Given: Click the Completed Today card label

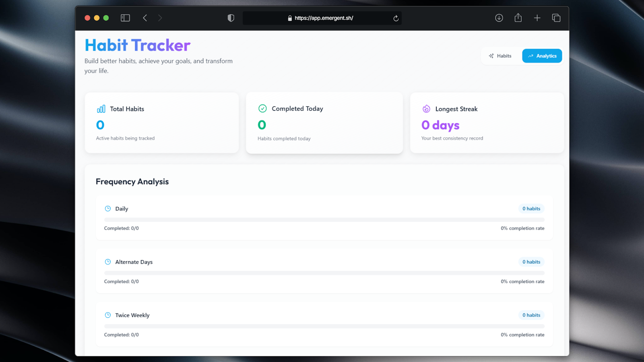Looking at the screenshot, I should pyautogui.click(x=297, y=109).
